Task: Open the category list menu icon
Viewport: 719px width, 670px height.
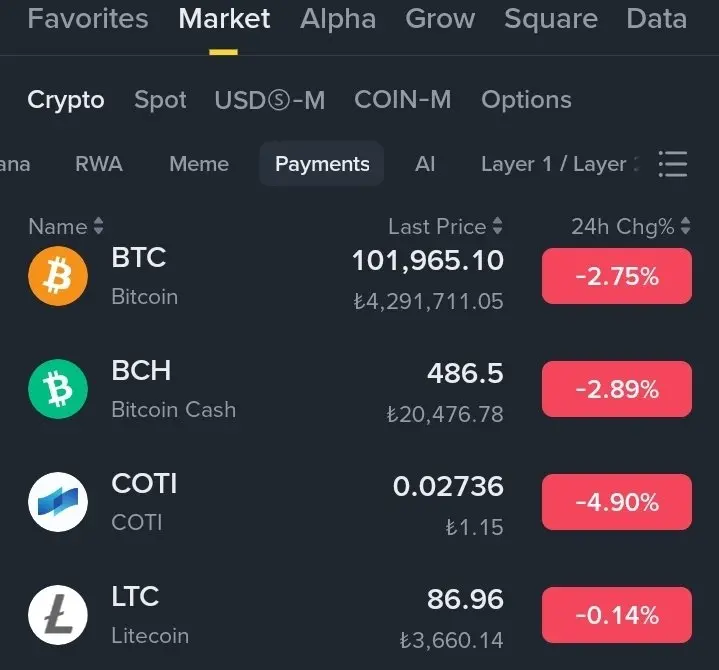Action: (673, 164)
